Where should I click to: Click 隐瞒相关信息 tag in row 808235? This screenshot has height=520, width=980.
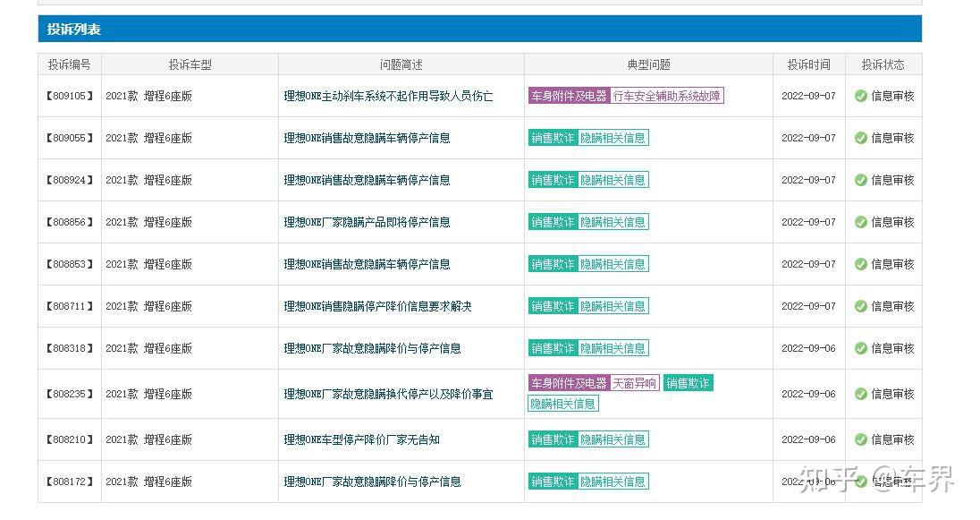coord(563,404)
